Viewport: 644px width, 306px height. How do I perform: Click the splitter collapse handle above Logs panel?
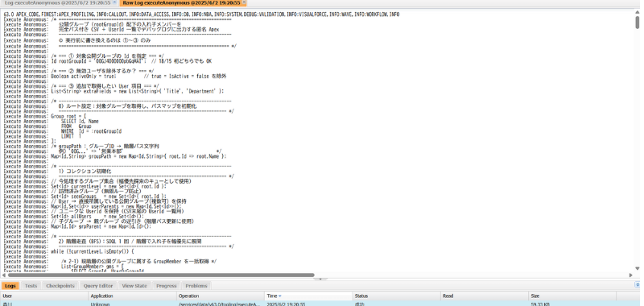coord(320,279)
